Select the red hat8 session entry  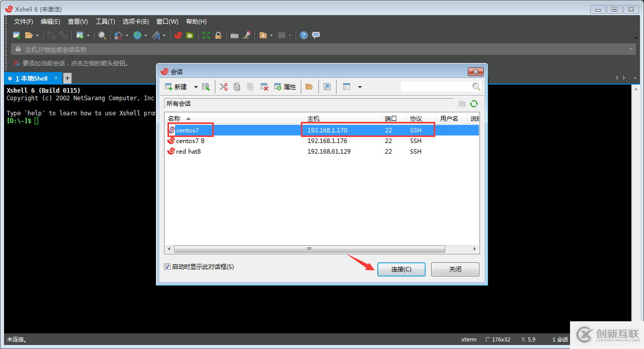(x=186, y=151)
